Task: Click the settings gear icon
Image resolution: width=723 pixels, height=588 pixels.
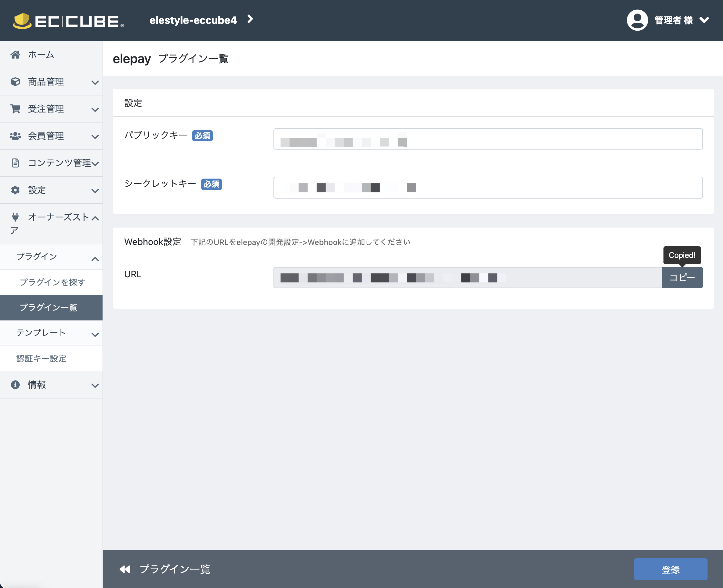Action: (15, 190)
